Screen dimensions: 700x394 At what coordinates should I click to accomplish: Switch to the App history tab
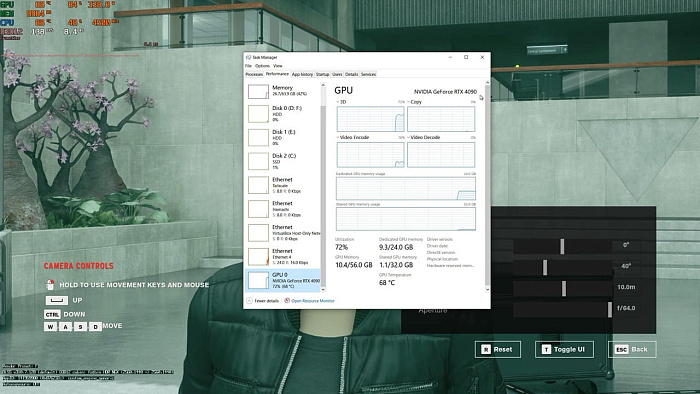302,74
